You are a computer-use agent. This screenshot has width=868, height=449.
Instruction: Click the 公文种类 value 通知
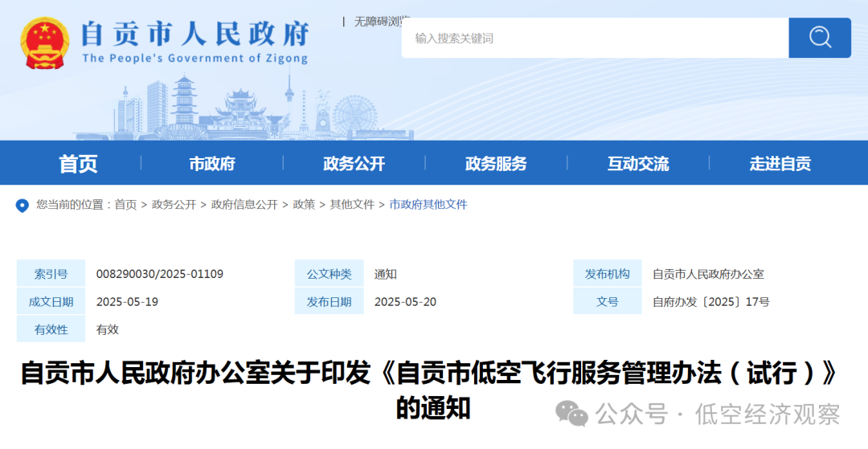[x=385, y=274]
